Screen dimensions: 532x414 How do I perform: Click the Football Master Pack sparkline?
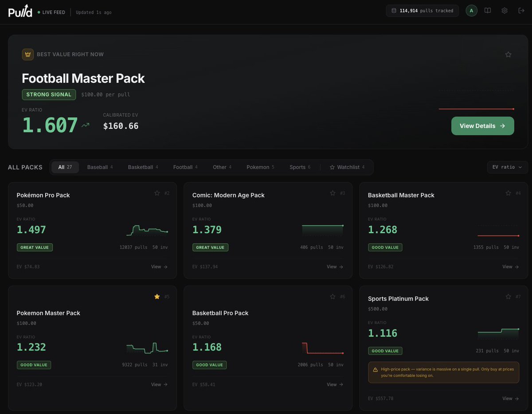(476, 100)
